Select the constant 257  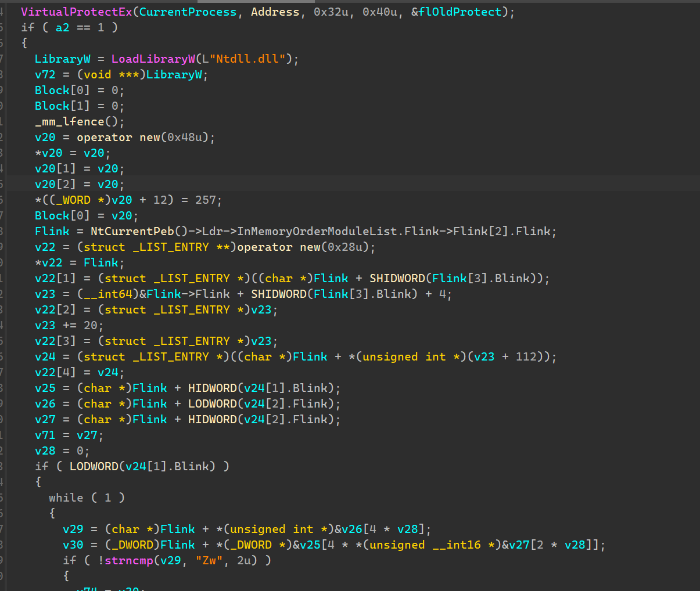(205, 200)
